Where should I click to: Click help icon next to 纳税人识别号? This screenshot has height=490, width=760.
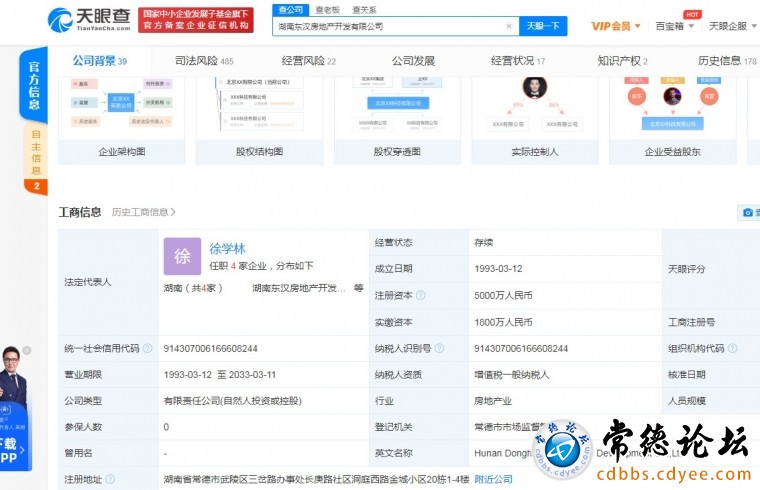439,348
